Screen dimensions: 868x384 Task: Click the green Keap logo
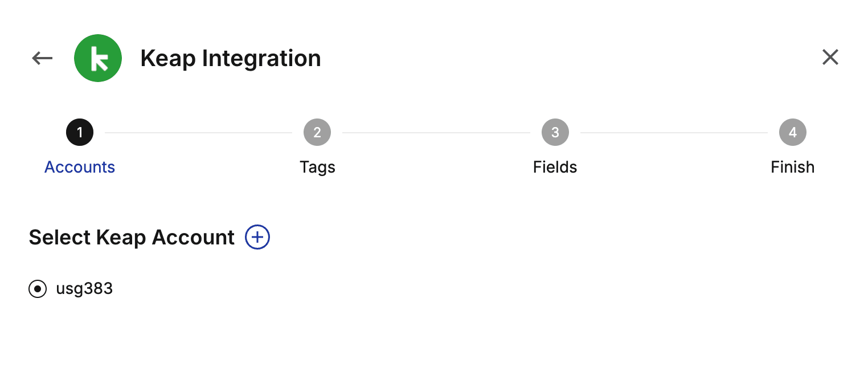coord(98,58)
